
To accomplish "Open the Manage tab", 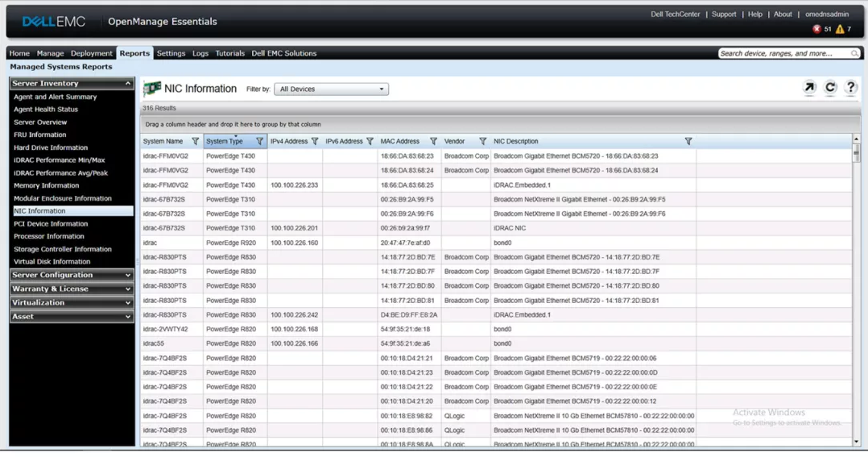I will click(51, 53).
